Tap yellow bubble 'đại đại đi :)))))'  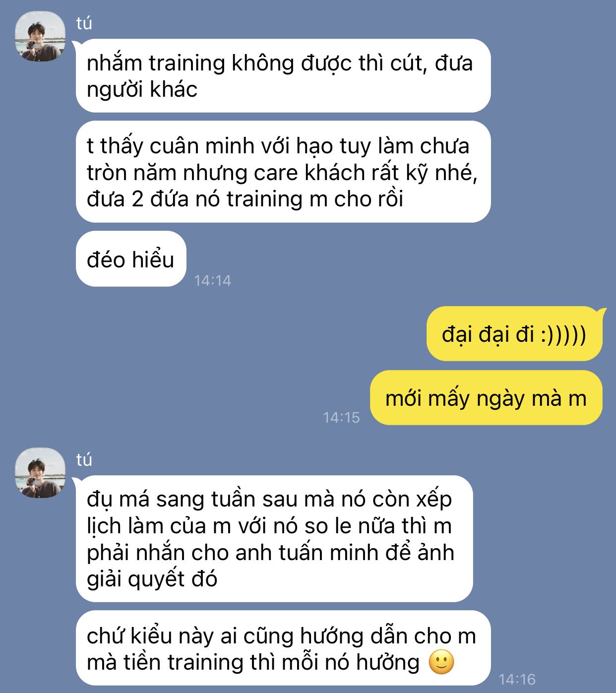click(514, 334)
